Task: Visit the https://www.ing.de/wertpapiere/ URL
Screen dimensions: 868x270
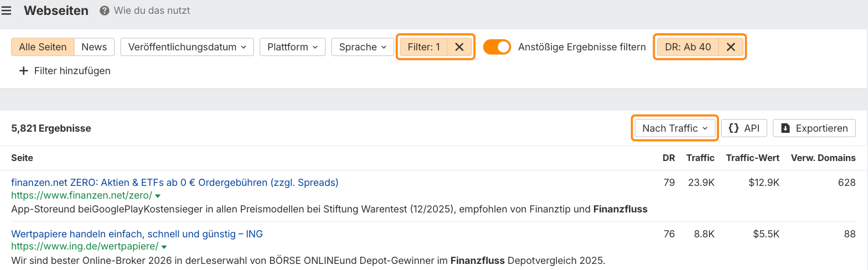Action: point(85,247)
